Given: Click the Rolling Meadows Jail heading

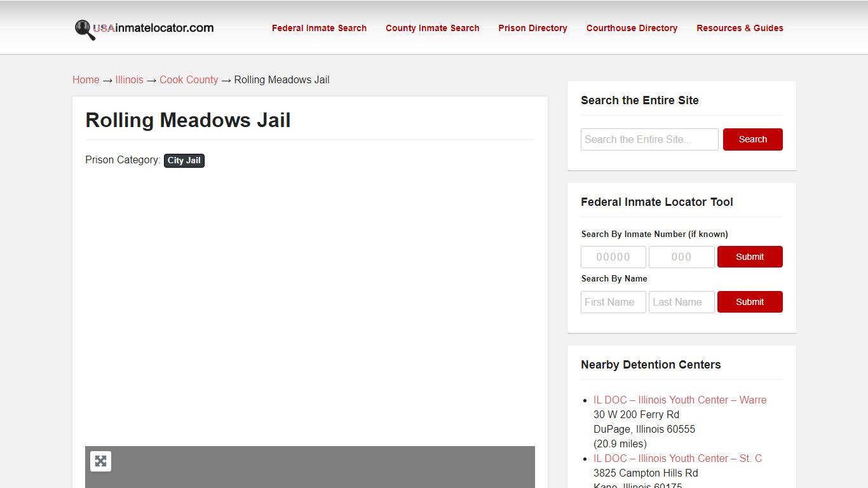Looking at the screenshot, I should coord(188,120).
